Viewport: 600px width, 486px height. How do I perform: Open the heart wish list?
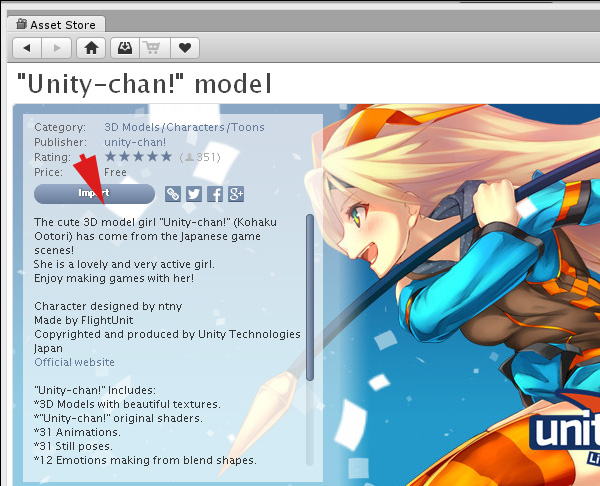click(185, 48)
